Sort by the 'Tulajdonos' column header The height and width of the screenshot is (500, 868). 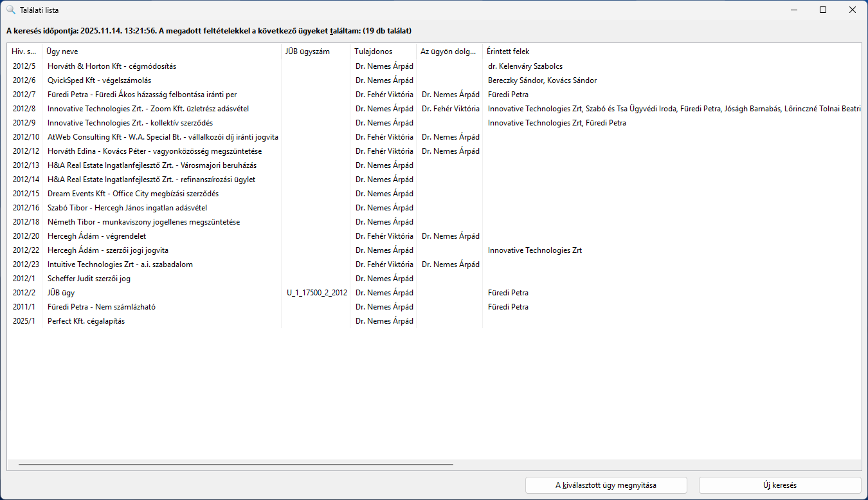click(373, 51)
